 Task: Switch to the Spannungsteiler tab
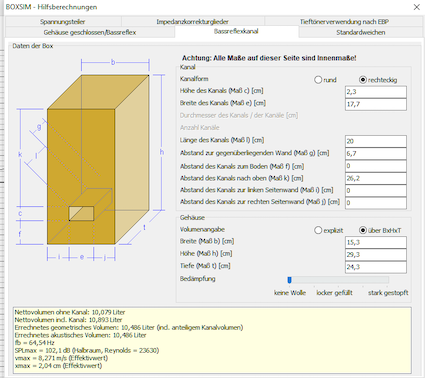[63, 22]
